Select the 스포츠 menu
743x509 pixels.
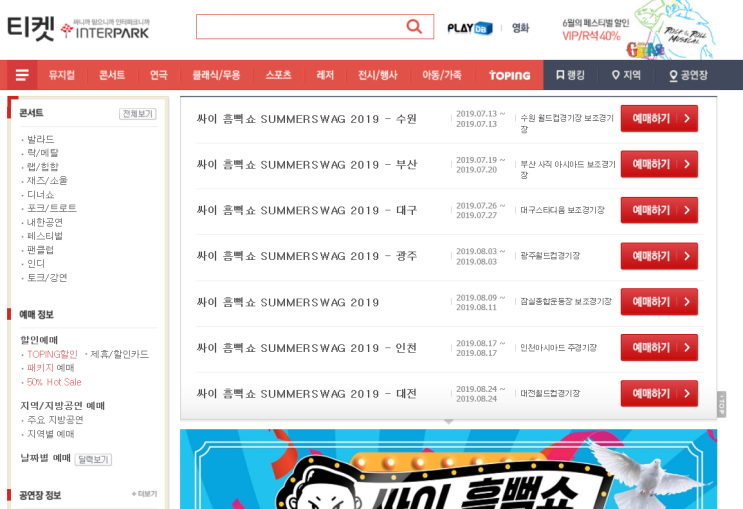click(278, 75)
